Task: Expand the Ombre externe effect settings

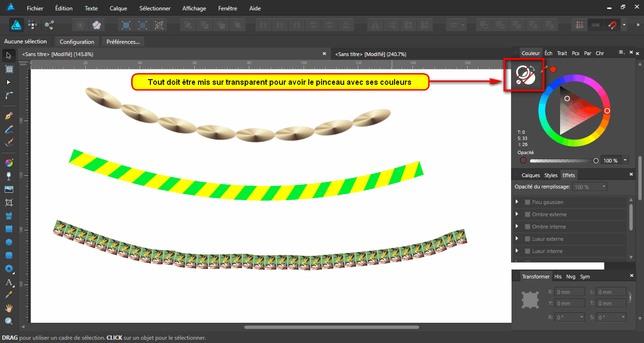Action: tap(517, 214)
